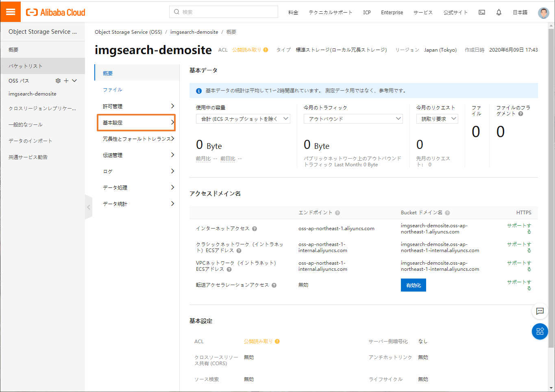Click oss-ap-northeast-1.aliyuncs.com endpoint text
This screenshot has height=392, width=555.
[x=336, y=229]
